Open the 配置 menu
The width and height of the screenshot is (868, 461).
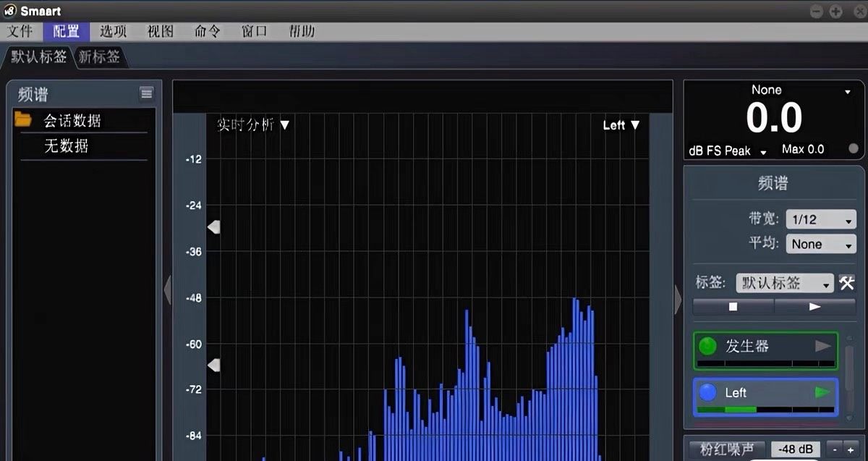tap(66, 31)
